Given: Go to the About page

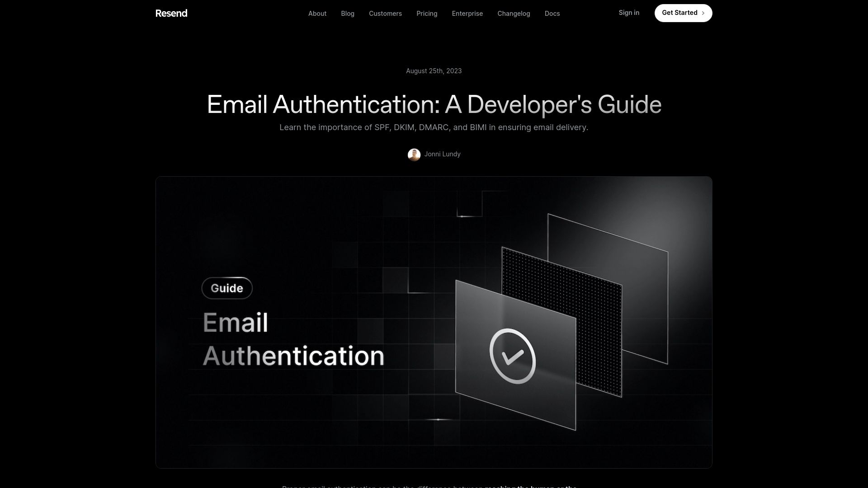Looking at the screenshot, I should coord(317,14).
